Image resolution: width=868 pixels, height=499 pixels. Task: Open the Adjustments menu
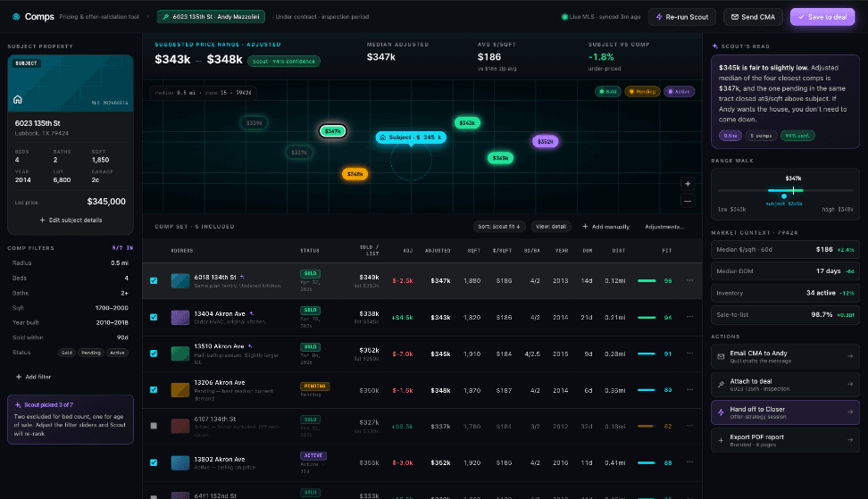(664, 227)
